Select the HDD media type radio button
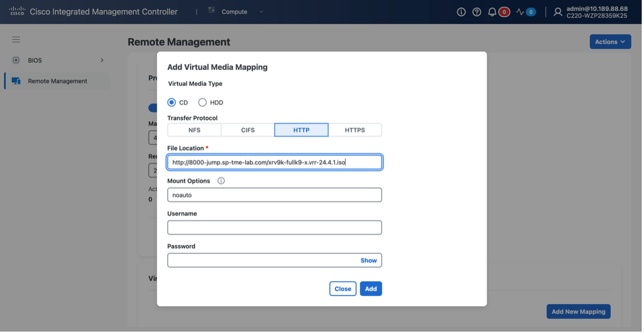 pyautogui.click(x=202, y=102)
